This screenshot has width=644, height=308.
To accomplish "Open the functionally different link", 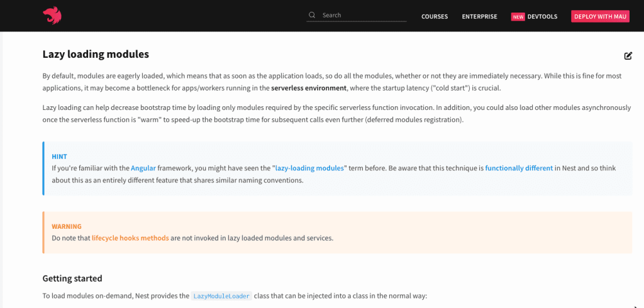I will click(519, 168).
